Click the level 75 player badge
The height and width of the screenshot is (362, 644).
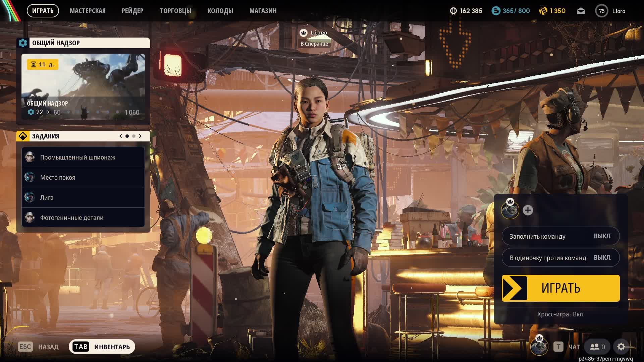[602, 11]
